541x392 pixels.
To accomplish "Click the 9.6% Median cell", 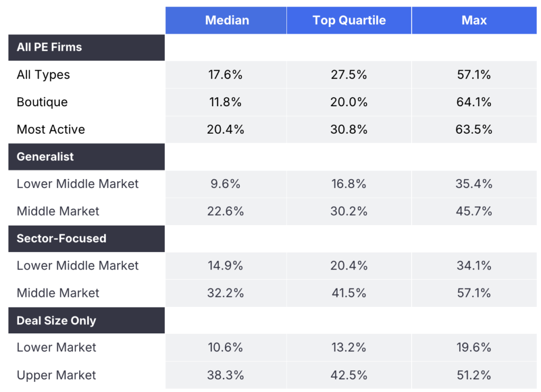I will [x=226, y=184].
